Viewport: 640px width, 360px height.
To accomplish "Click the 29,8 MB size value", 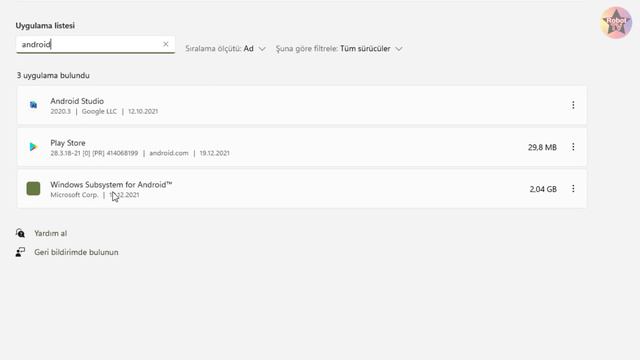I will 542,147.
